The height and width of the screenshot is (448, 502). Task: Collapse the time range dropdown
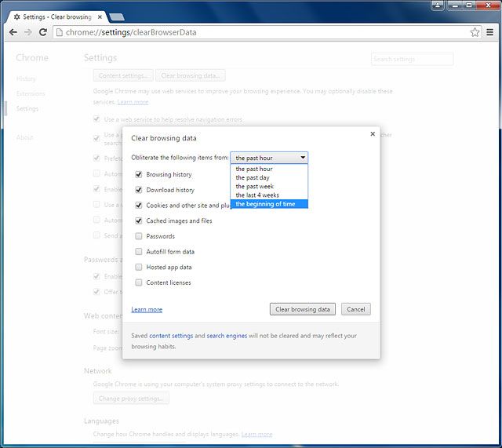pos(269,158)
